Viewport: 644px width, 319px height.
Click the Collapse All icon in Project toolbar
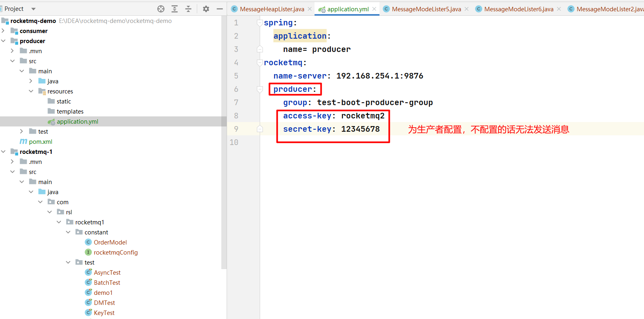[x=188, y=9]
